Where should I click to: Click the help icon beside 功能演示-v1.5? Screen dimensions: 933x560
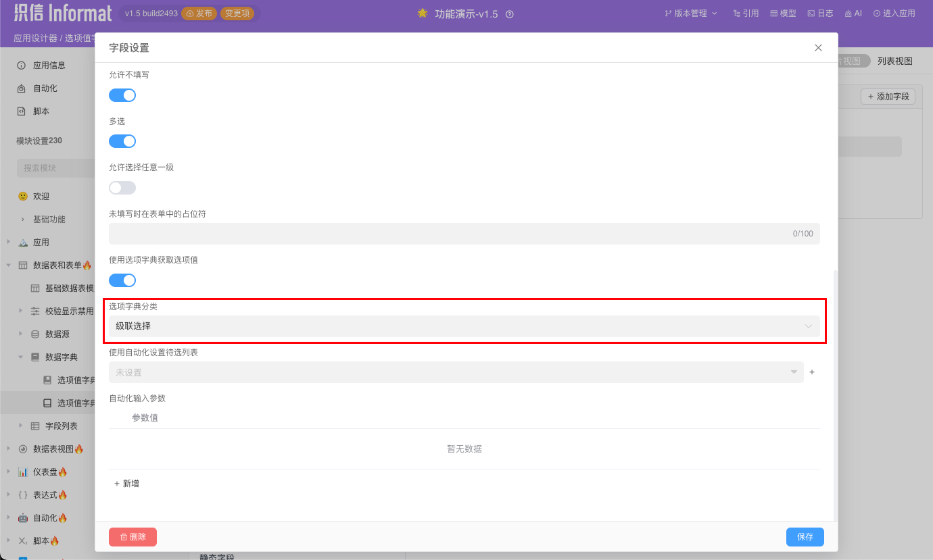coord(510,14)
